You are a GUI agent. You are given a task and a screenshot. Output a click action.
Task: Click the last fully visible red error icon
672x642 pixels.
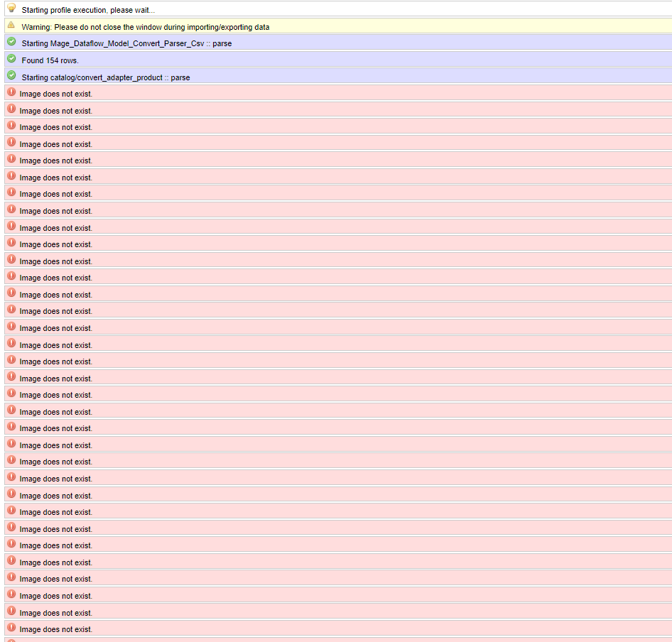click(x=11, y=627)
